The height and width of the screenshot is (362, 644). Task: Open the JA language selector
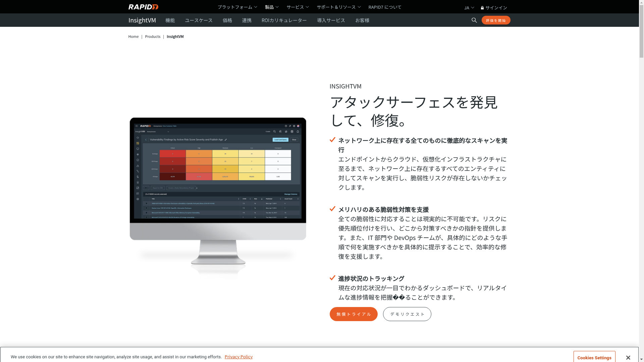pos(469,8)
